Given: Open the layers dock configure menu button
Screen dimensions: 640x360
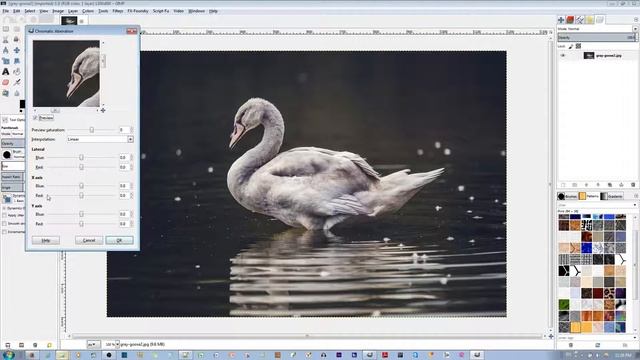Looking at the screenshot, I should [x=636, y=20].
